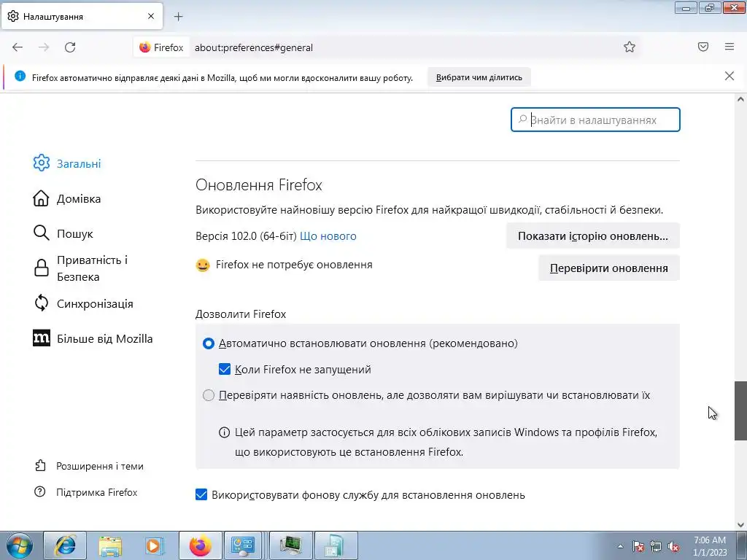Screen dimensions: 747x560
Task: Click the muted volume tray icon
Action: point(673,546)
